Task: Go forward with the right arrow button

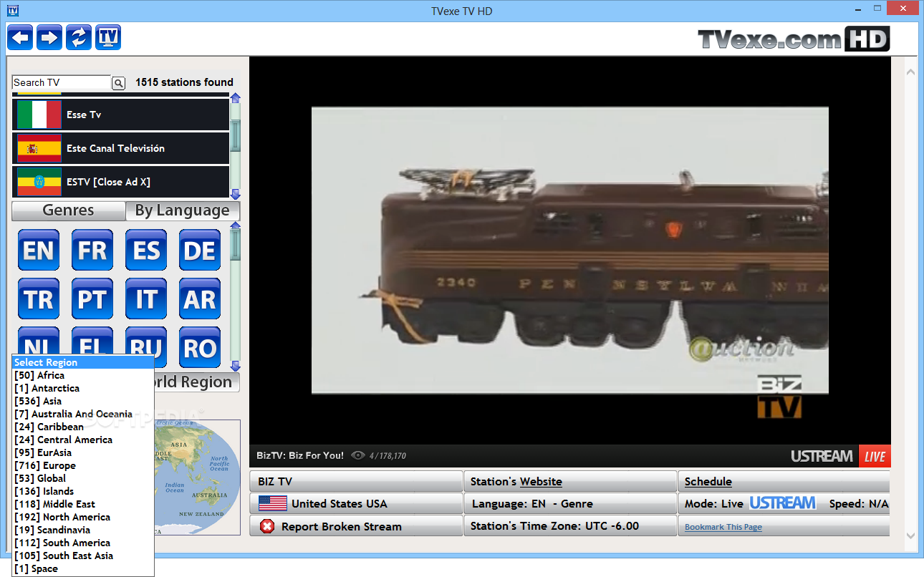Action: pos(49,37)
